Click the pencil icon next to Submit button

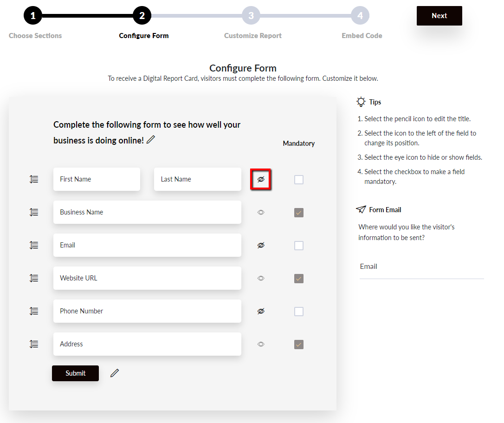click(x=115, y=373)
